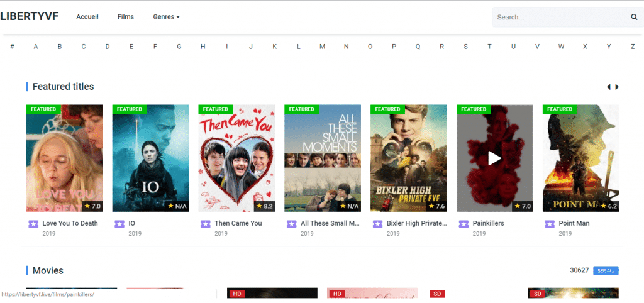
Task: Open the Bixler High Private Eye poster
Action: (409, 158)
